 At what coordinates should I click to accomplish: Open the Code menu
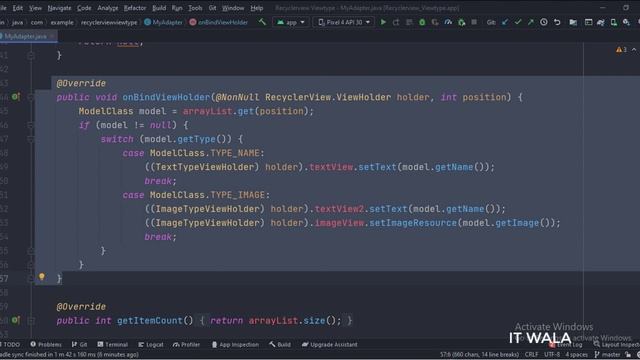84,8
